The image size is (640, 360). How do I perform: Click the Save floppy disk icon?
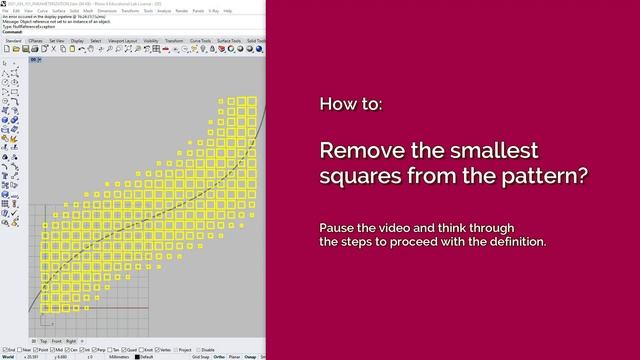coord(25,49)
